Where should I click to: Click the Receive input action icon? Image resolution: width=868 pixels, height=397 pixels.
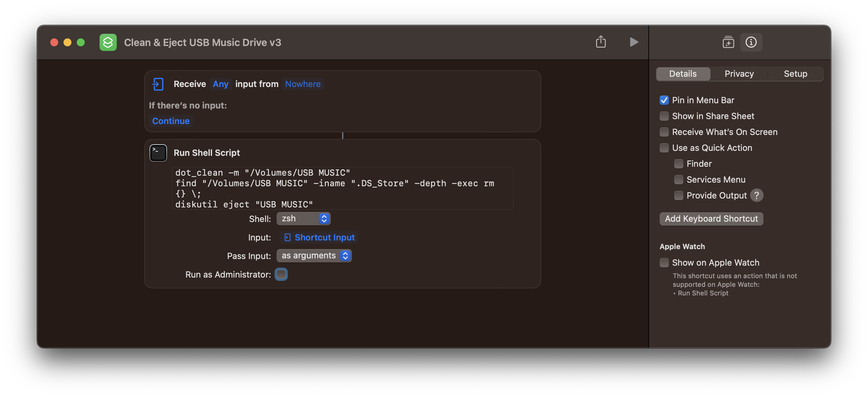[x=158, y=84]
